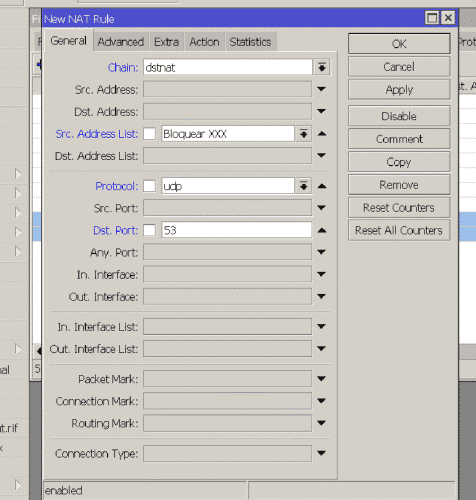476x500 pixels.
Task: Click the Remove button
Action: (399, 185)
